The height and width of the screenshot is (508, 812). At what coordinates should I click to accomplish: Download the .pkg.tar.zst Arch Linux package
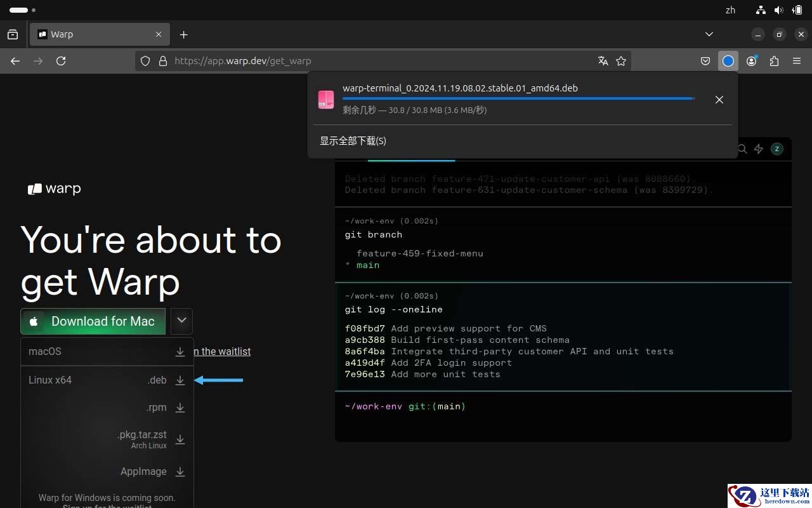click(x=180, y=439)
